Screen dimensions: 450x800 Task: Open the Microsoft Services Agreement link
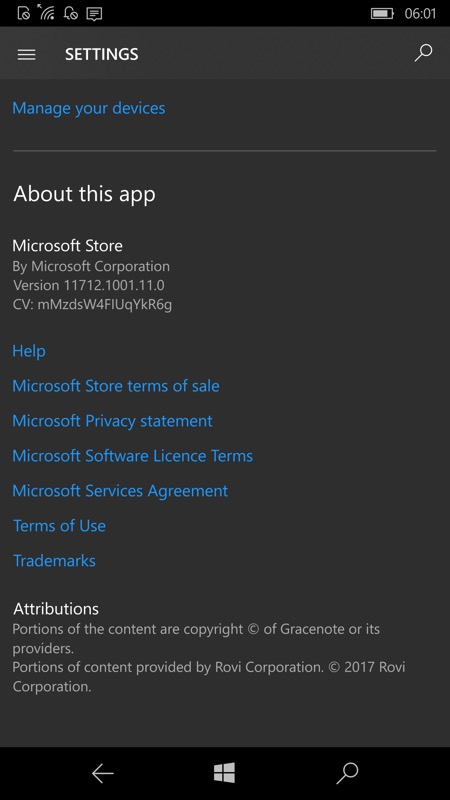[120, 491]
